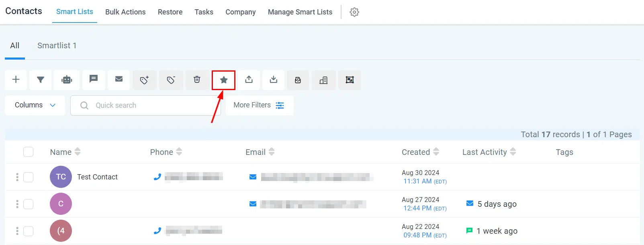Click the (4 avatar circle

tap(61, 231)
